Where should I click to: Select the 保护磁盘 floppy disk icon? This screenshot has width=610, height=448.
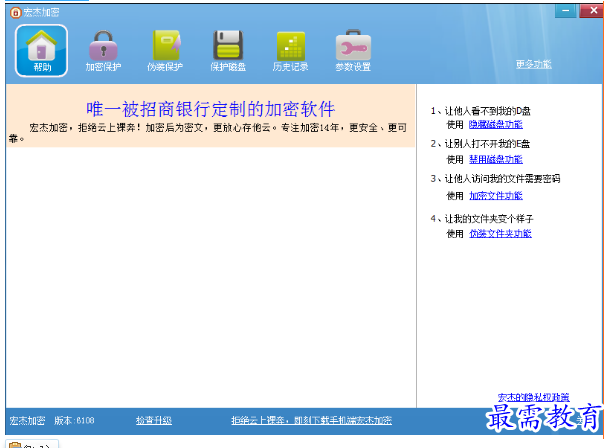click(x=228, y=51)
